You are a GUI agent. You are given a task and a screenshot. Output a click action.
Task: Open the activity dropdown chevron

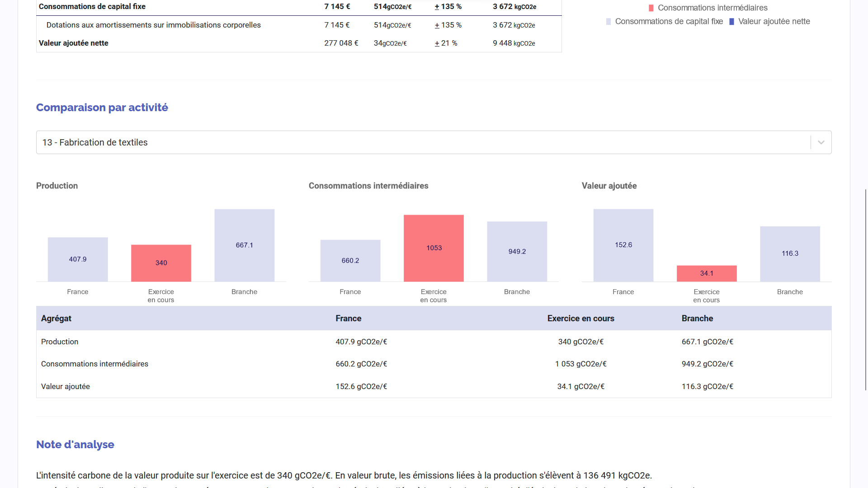[x=821, y=142]
